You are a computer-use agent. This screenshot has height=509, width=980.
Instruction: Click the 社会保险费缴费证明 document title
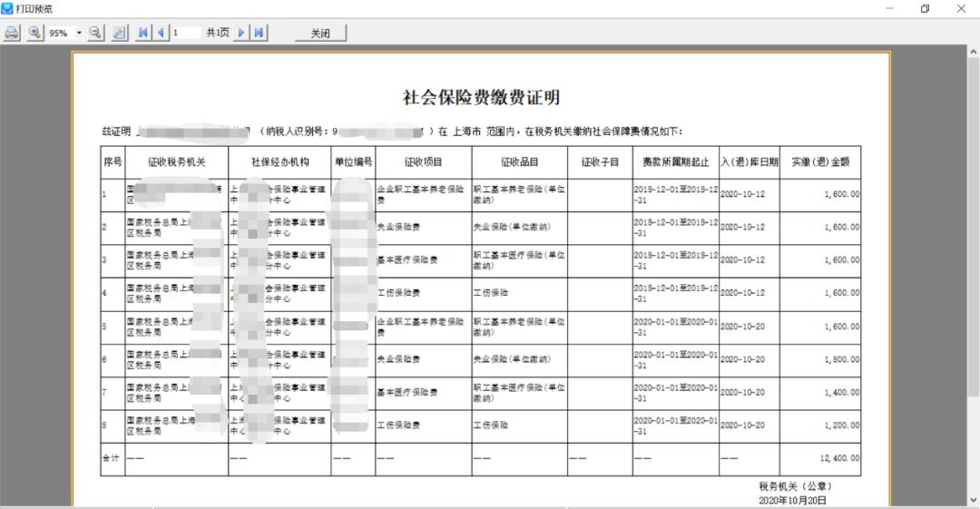tap(481, 98)
